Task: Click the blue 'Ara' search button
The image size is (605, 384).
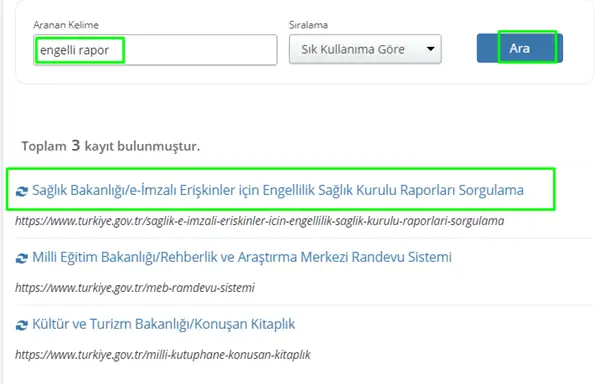Action: [x=519, y=48]
